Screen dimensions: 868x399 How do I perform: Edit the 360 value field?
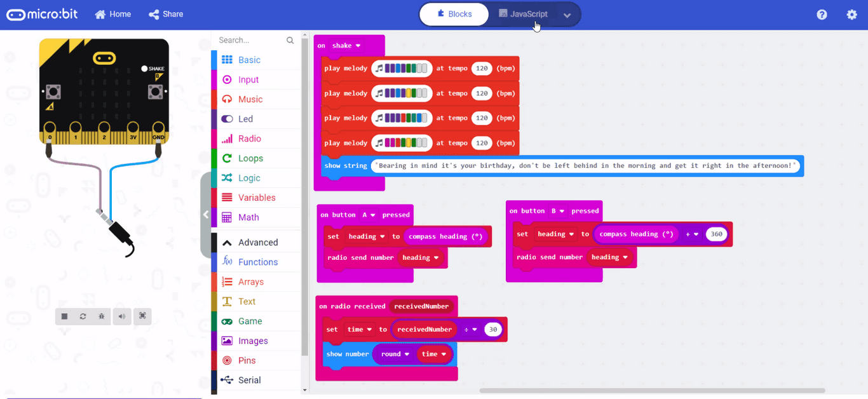tap(717, 234)
